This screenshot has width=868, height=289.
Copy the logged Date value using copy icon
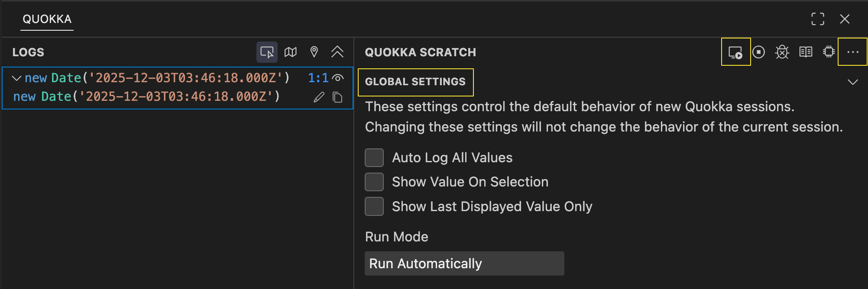pos(337,97)
